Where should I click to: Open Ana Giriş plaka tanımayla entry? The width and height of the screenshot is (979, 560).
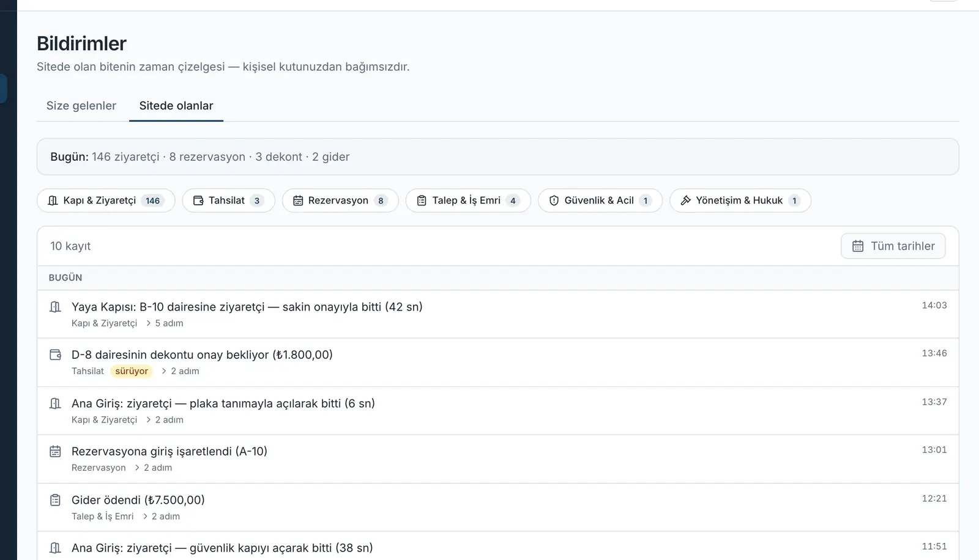pyautogui.click(x=497, y=411)
